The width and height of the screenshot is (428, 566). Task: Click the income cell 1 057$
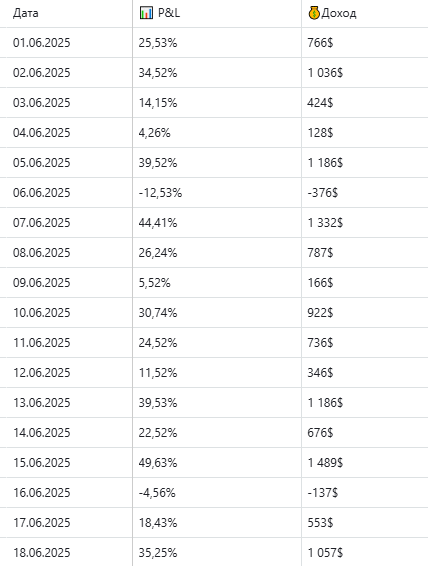point(325,552)
